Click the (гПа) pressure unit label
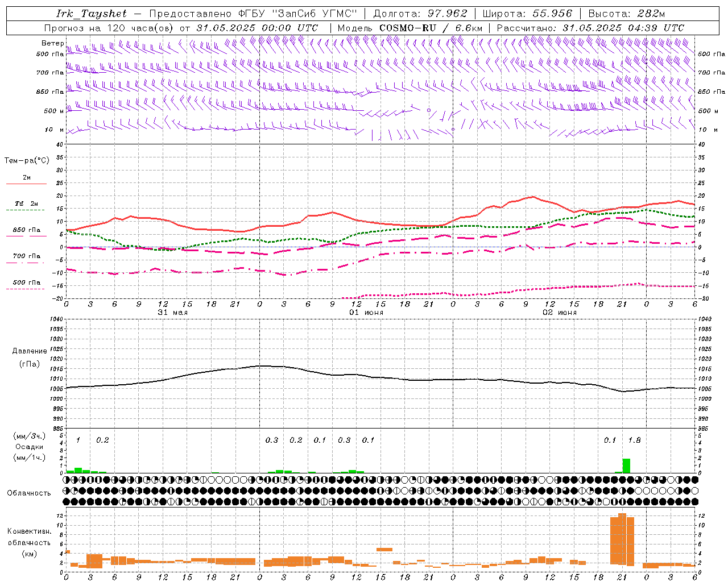 pyautogui.click(x=30, y=364)
